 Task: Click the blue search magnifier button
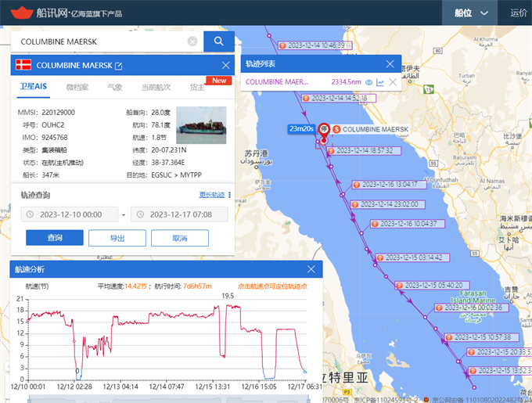[219, 41]
